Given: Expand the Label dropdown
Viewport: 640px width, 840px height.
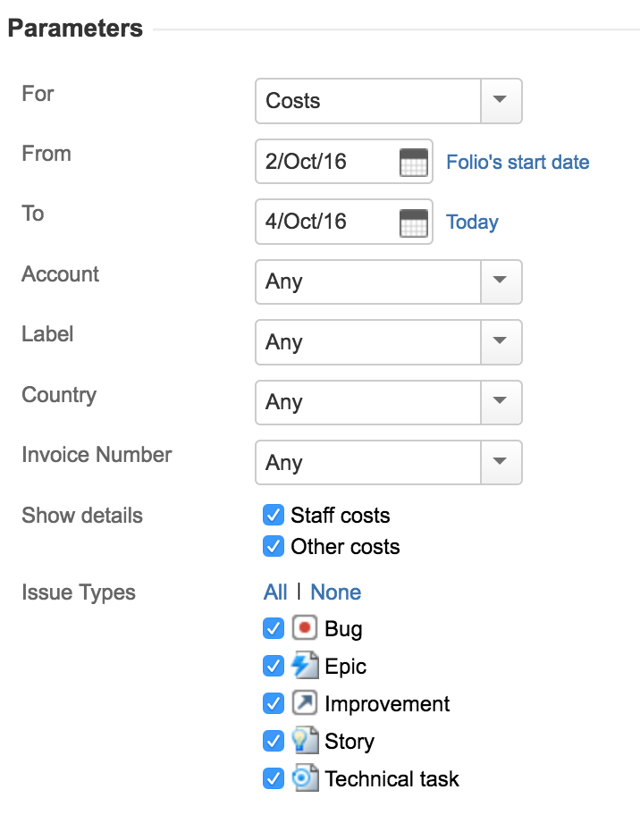Looking at the screenshot, I should [501, 341].
